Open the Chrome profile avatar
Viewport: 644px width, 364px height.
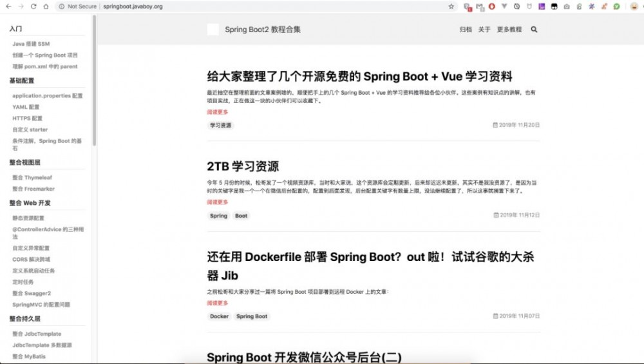pyautogui.click(x=634, y=6)
